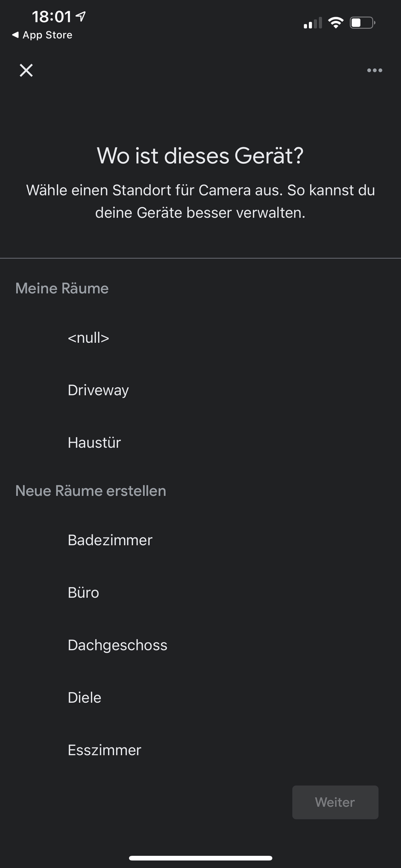This screenshot has width=401, height=868.
Task: Open the three-dot overflow menu
Action: click(x=374, y=70)
